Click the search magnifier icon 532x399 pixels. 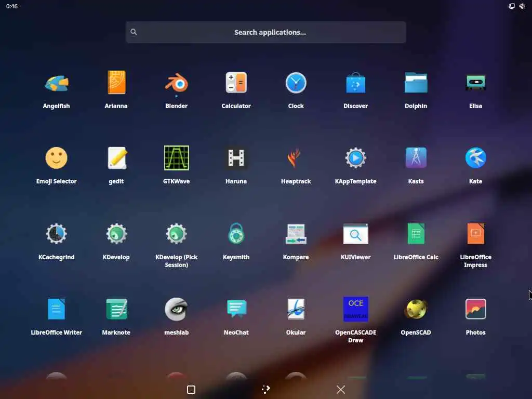tap(134, 32)
